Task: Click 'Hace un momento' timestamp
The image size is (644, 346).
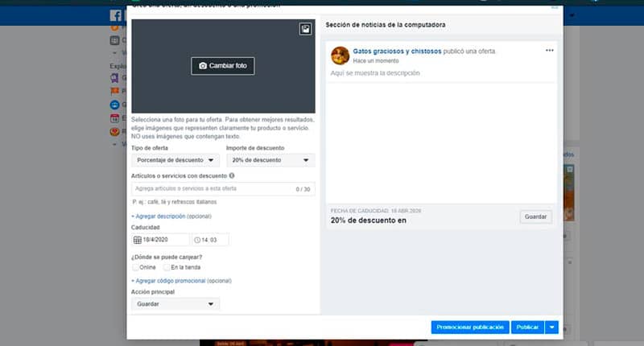Action: point(376,60)
